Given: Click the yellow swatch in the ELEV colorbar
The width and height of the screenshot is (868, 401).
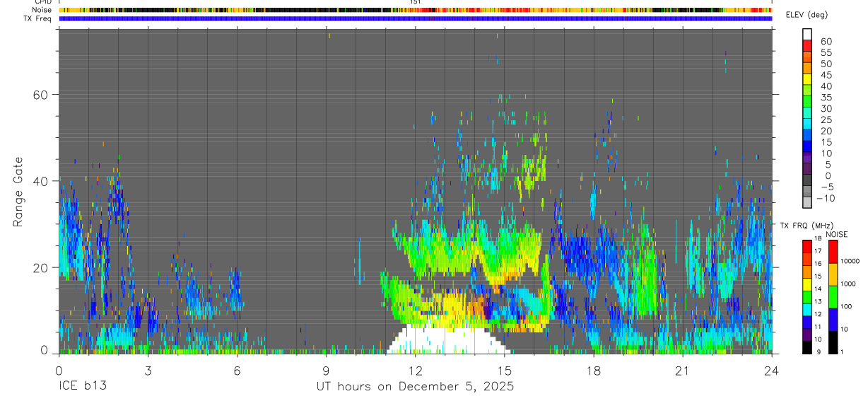Looking at the screenshot, I should [x=807, y=79].
